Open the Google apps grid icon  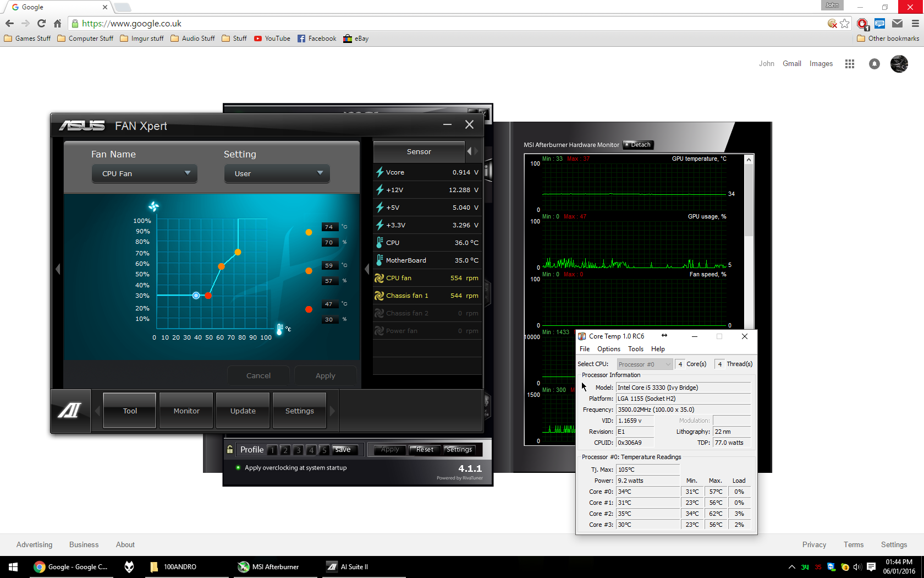point(850,64)
